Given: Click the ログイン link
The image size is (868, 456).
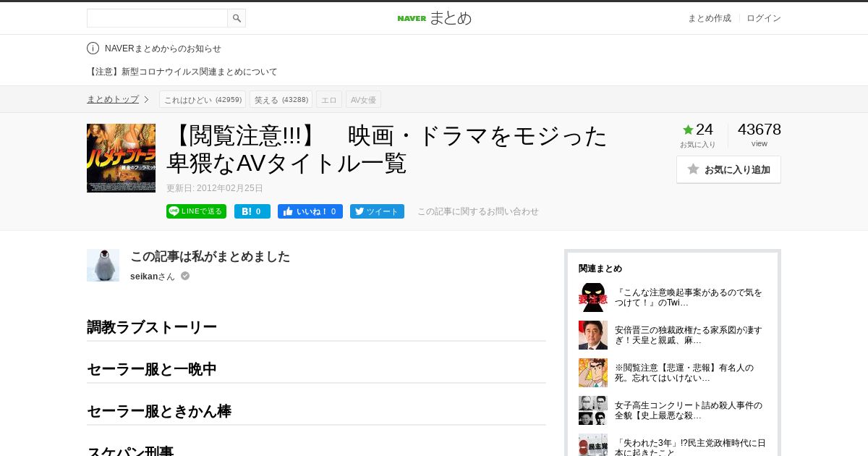Looking at the screenshot, I should (764, 18).
